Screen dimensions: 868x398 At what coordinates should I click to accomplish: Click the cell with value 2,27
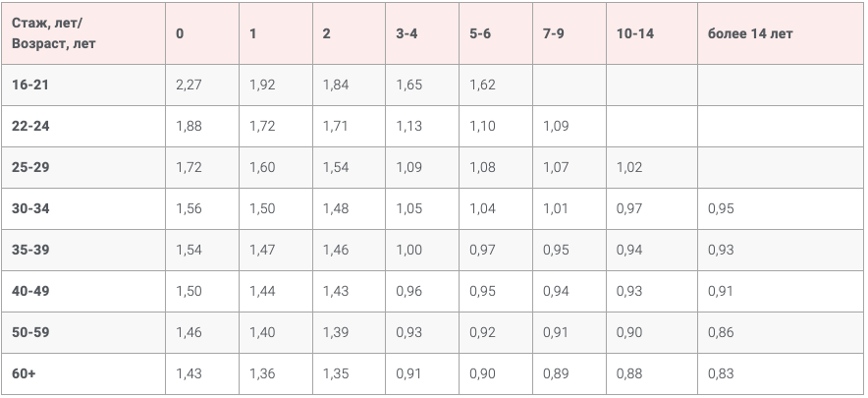[x=189, y=85]
